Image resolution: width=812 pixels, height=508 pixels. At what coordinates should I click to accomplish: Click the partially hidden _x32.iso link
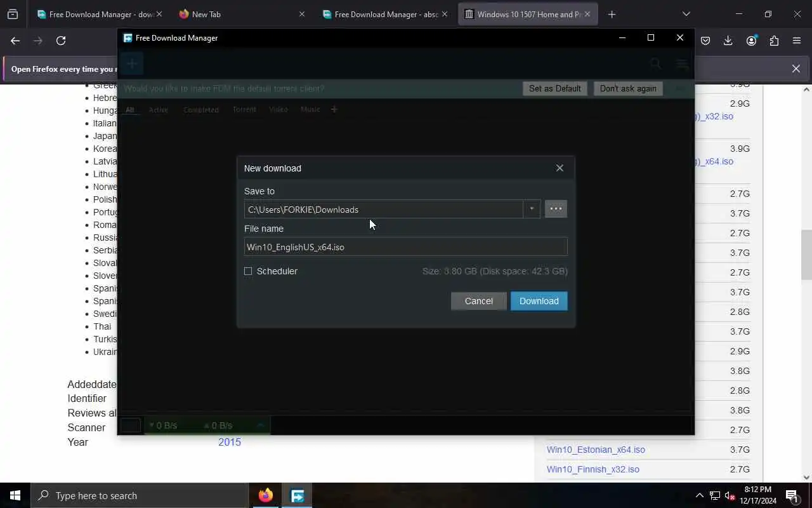(714, 116)
